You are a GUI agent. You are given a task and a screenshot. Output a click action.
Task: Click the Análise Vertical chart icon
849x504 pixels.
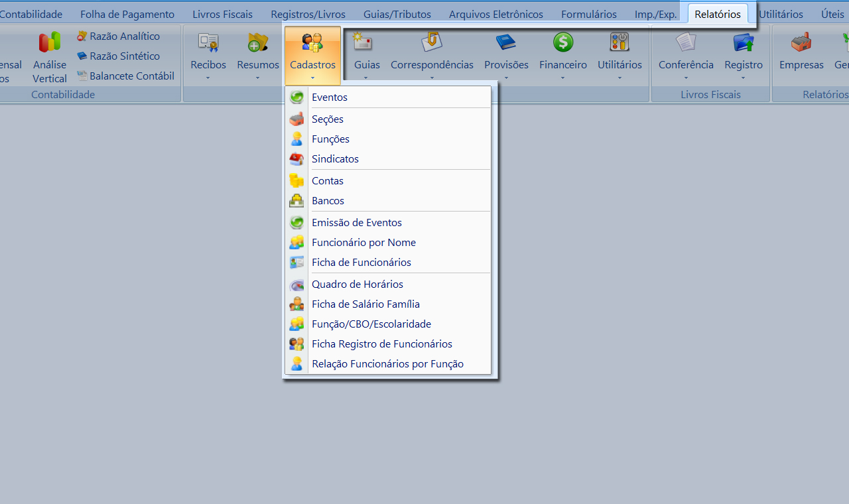click(50, 42)
